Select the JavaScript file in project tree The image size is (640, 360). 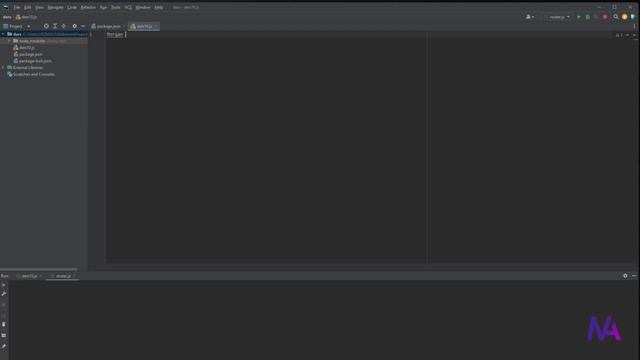[x=24, y=48]
